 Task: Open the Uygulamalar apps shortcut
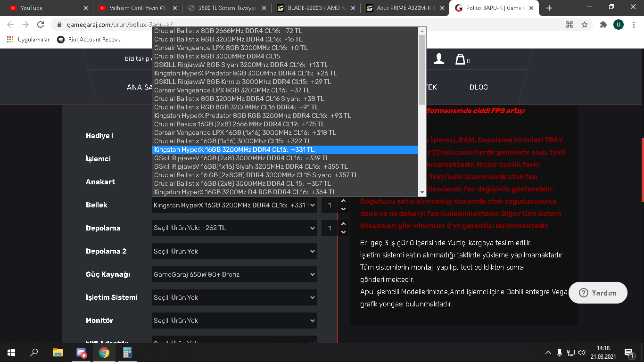(x=28, y=40)
